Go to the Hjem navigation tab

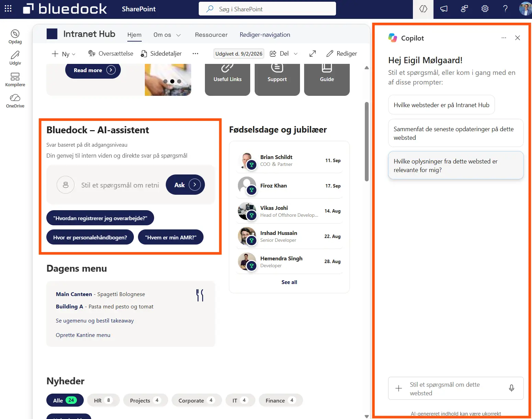(134, 35)
